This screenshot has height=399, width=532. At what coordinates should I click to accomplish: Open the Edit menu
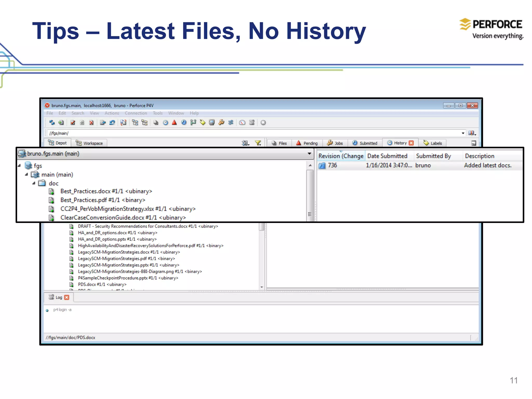(x=62, y=113)
